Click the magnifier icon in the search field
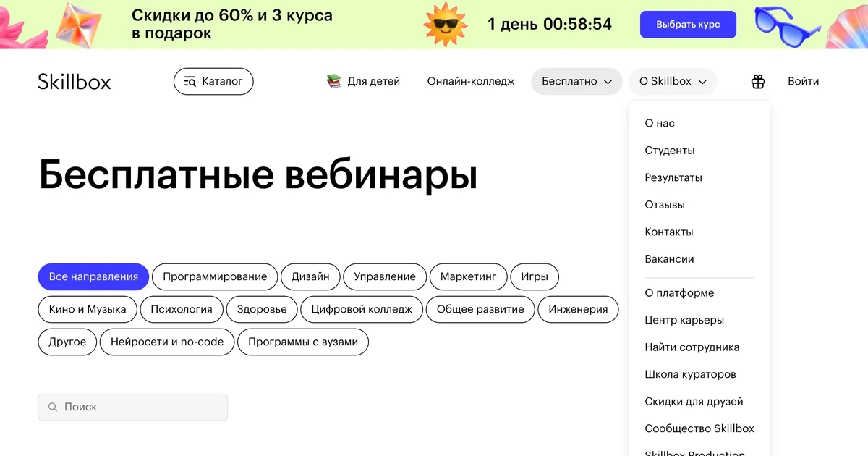Viewport: 868px width, 456px height. (x=52, y=407)
